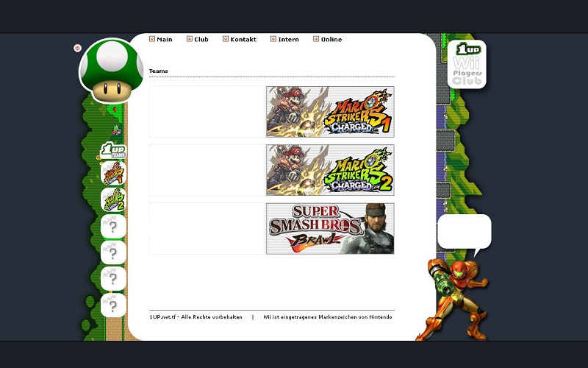This screenshot has width=588, height=368.
Task: Open the 1UP Teams sidebar icon
Action: tap(113, 152)
